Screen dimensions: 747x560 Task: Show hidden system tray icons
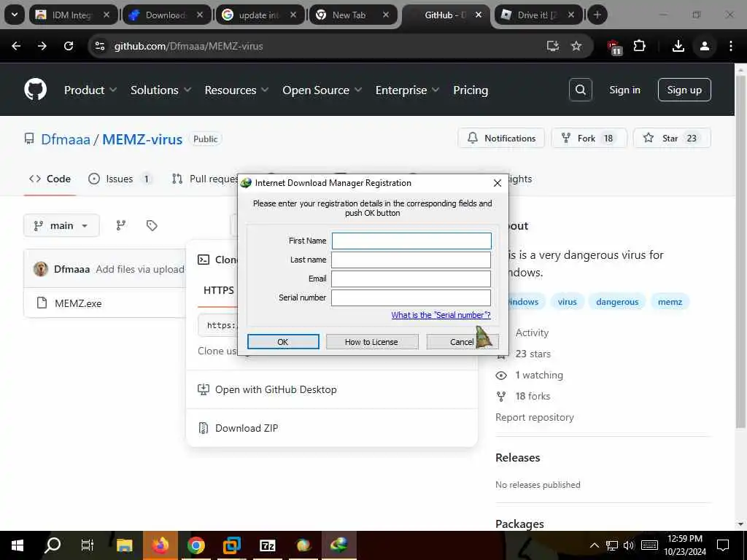click(x=594, y=545)
